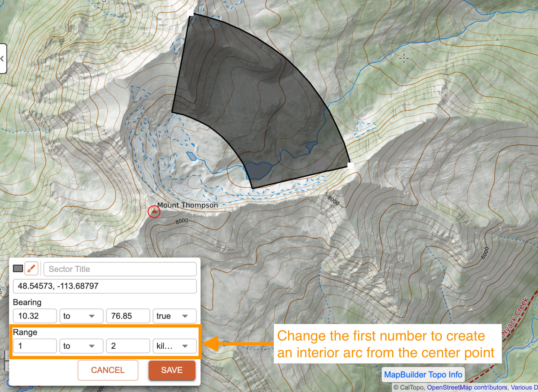This screenshot has width=538, height=392.
Task: Click the range end field showing 2
Action: point(128,346)
